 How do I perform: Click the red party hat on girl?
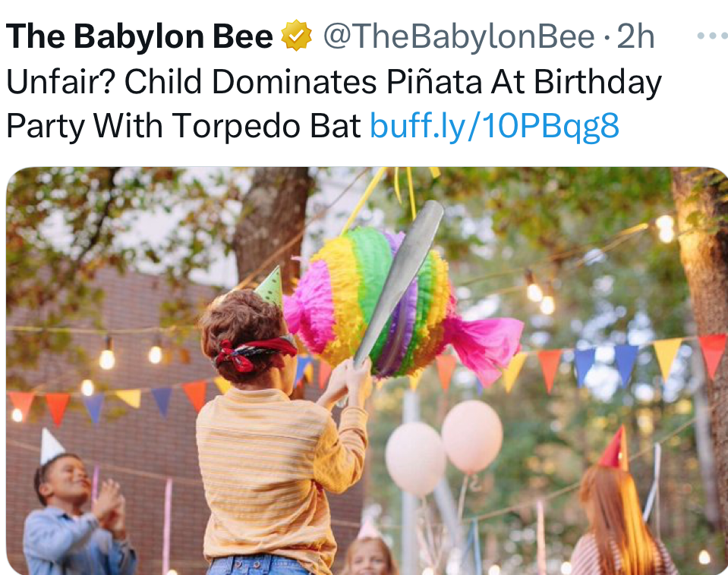pyautogui.click(x=615, y=448)
